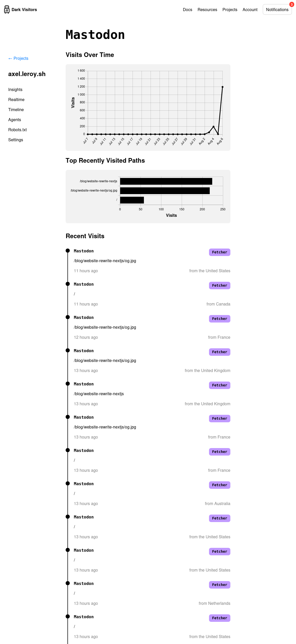296x644 pixels.
Task: Click the Aug 6 peak data point
Action: (222, 87)
